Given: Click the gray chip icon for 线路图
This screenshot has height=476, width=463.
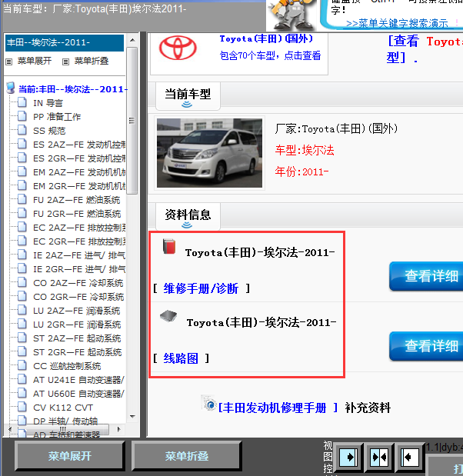Looking at the screenshot, I should (168, 316).
